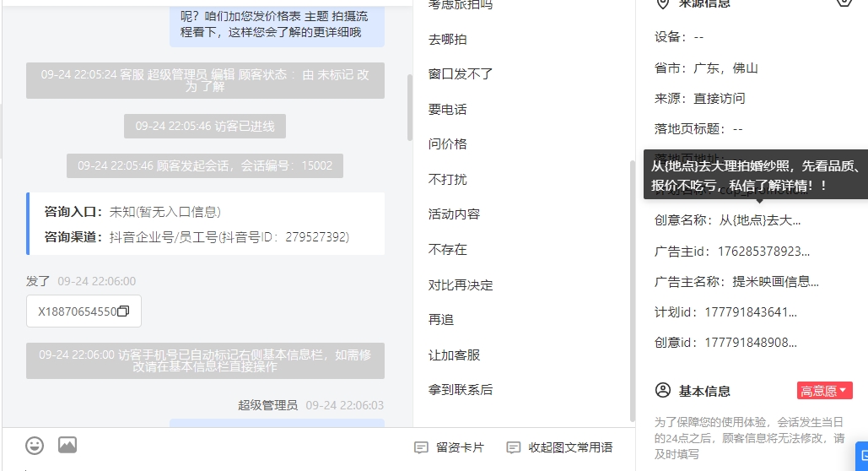Viewport: 868px width, 471px height.
Task: Click the blue floating button at right edge
Action: [x=862, y=456]
